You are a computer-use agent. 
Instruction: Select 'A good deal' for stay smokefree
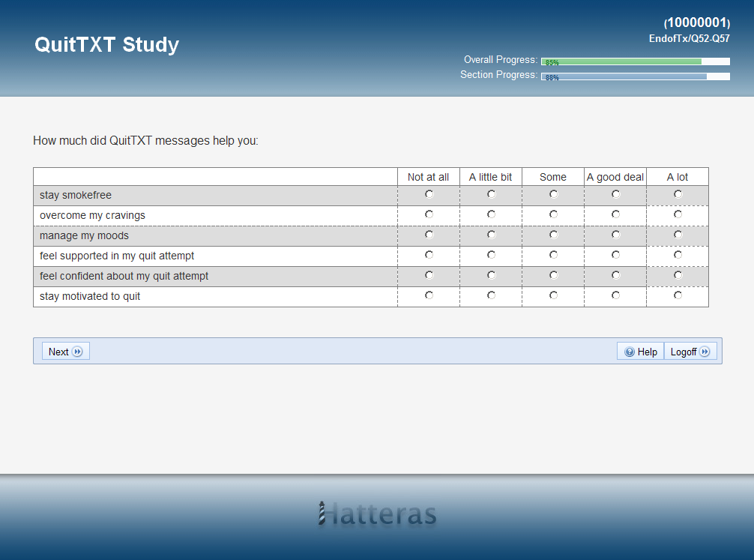(x=615, y=194)
